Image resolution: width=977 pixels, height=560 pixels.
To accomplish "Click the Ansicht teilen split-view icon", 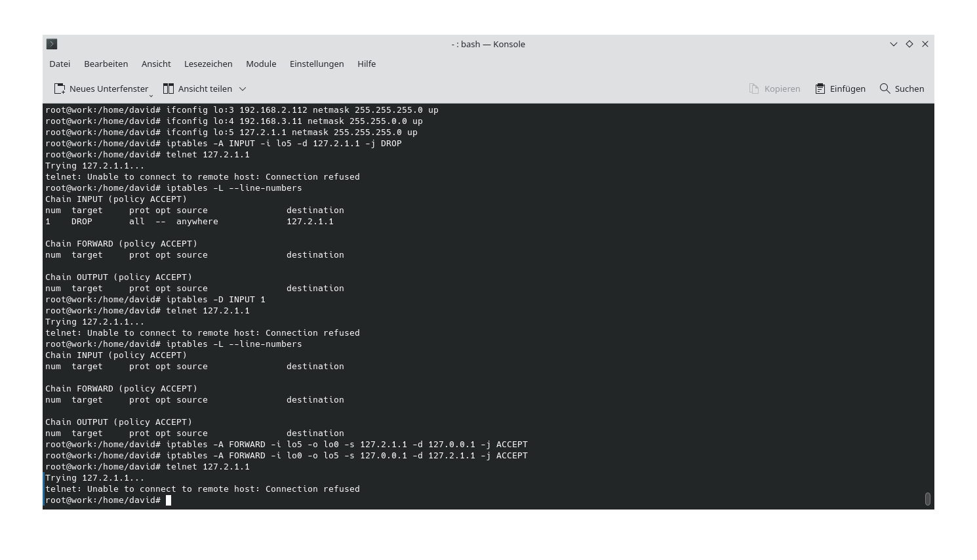I will coord(167,88).
